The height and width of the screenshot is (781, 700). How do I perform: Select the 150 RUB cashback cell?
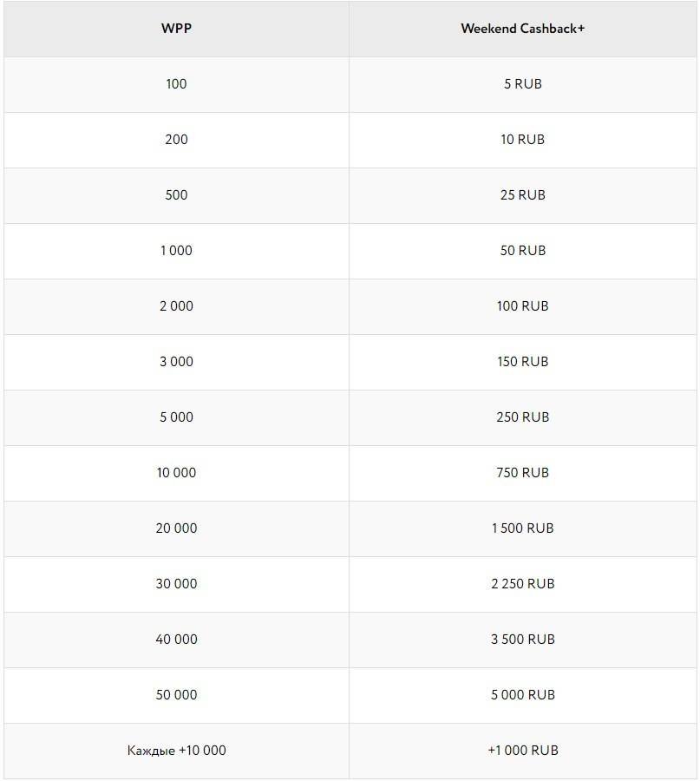pyautogui.click(x=522, y=362)
